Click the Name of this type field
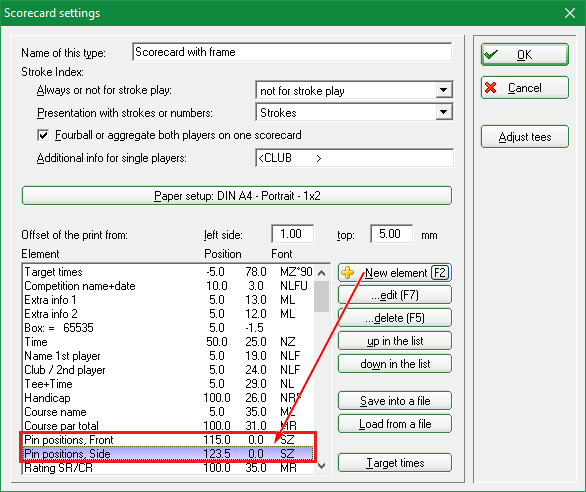Image resolution: width=586 pixels, height=492 pixels. (292, 52)
